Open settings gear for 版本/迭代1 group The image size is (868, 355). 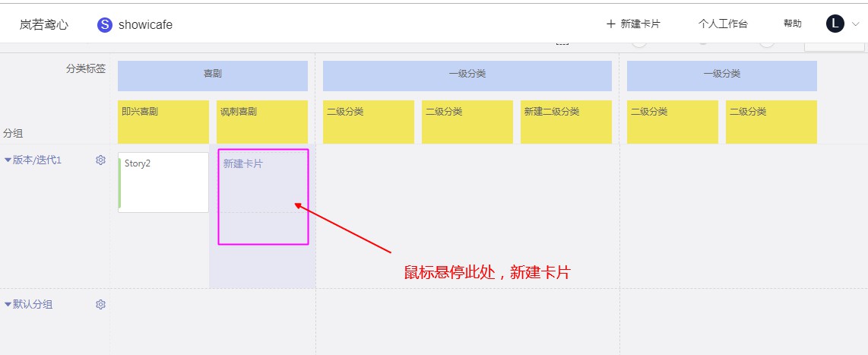point(100,160)
